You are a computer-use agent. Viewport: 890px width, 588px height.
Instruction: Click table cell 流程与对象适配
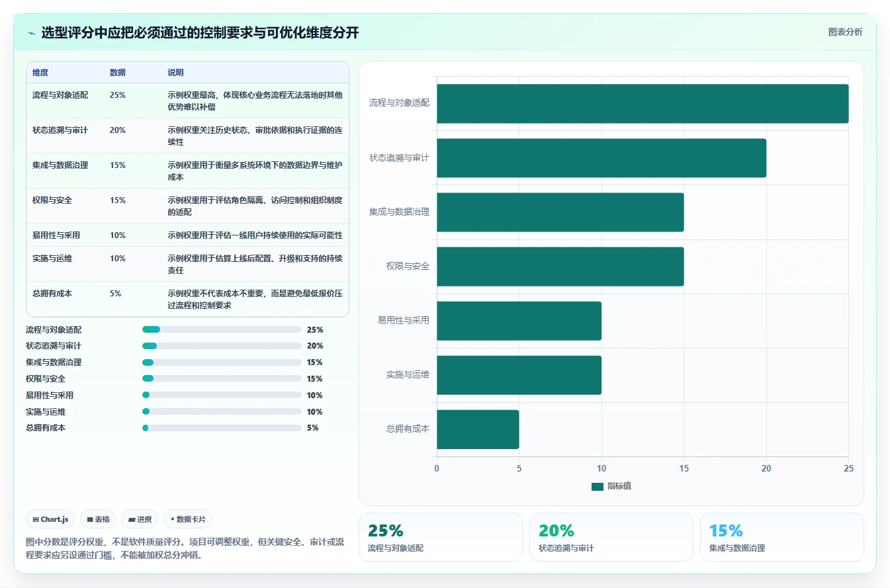(60, 95)
